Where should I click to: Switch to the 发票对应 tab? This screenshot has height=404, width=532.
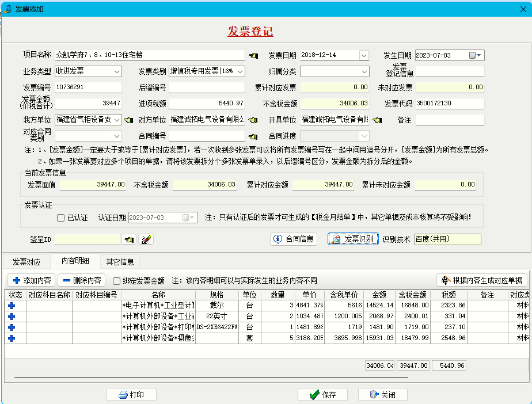coord(26,262)
